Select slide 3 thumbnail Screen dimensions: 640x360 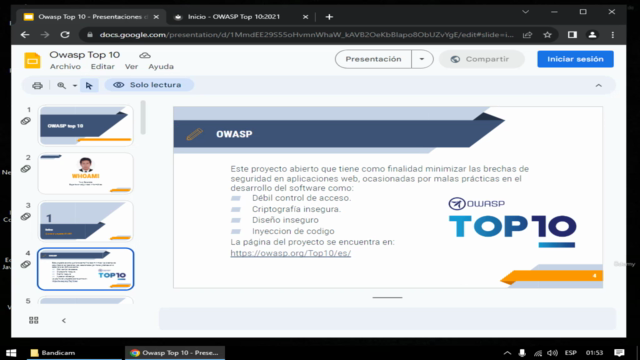pyautogui.click(x=86, y=221)
